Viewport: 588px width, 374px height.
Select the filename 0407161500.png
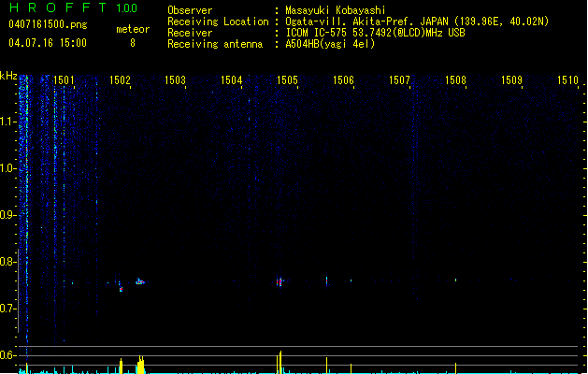[x=48, y=24]
